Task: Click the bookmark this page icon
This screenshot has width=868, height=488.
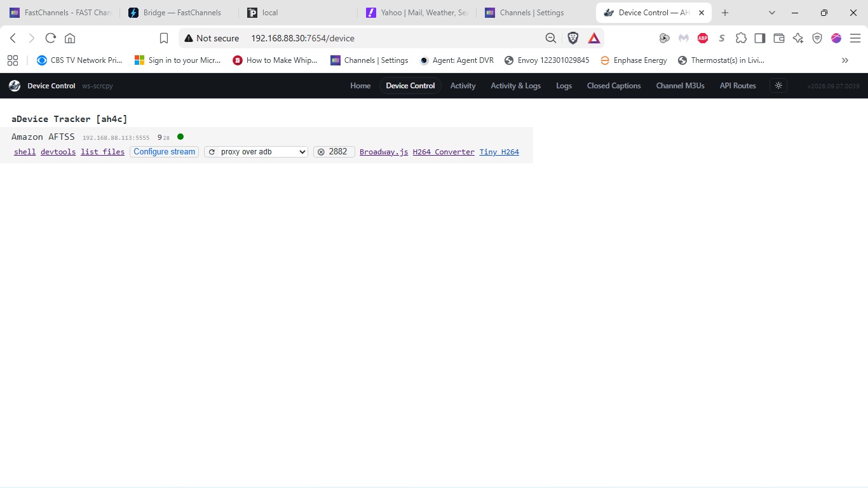Action: pos(164,38)
